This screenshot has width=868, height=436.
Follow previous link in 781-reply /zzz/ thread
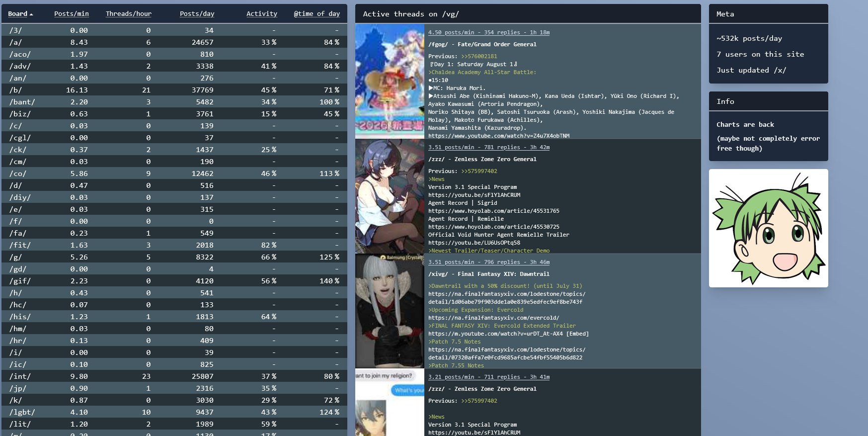(479, 171)
